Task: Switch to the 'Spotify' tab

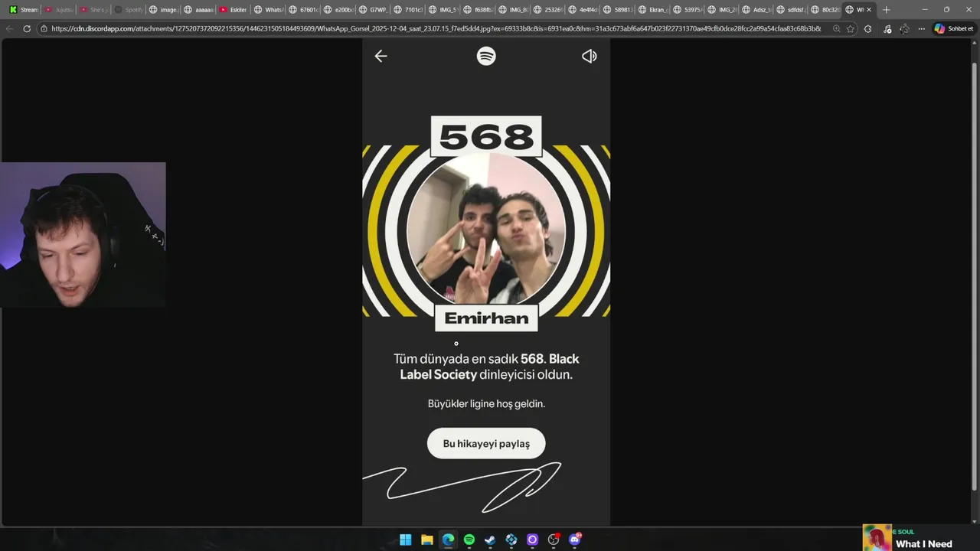Action: pos(129,10)
